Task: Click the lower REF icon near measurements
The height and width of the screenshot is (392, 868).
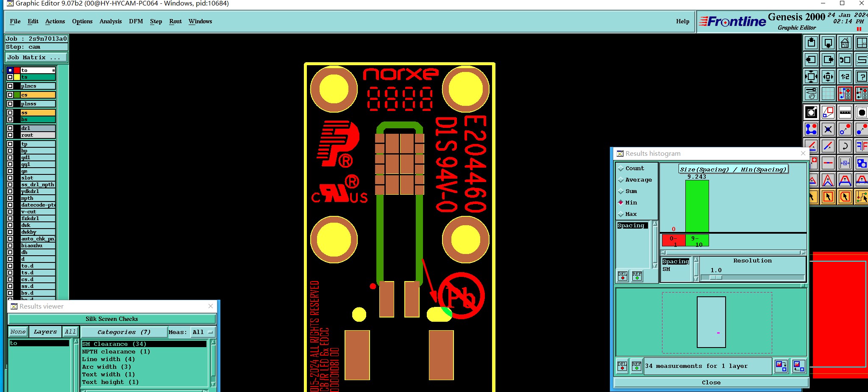Action: point(637,366)
